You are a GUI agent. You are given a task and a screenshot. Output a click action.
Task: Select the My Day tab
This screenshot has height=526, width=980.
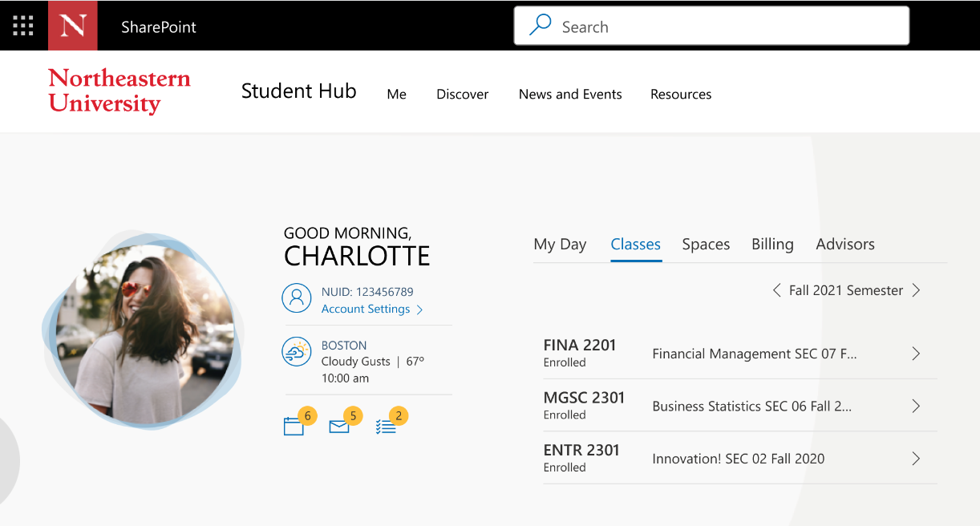[x=560, y=244]
